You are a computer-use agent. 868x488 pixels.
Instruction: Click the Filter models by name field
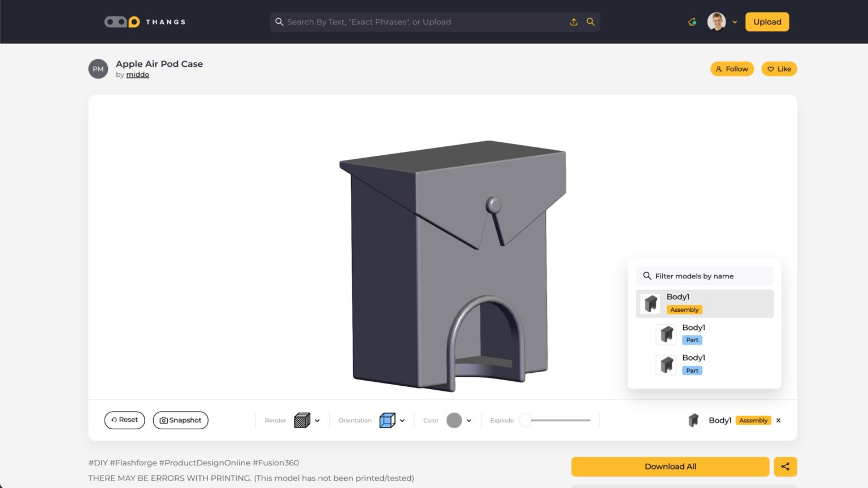pos(704,276)
